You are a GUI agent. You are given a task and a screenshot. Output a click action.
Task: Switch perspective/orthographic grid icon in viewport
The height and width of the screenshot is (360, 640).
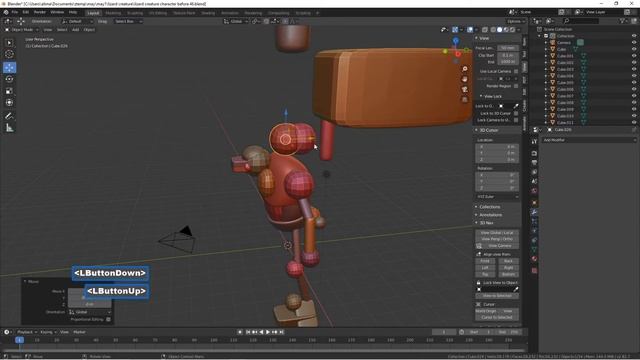click(x=464, y=100)
